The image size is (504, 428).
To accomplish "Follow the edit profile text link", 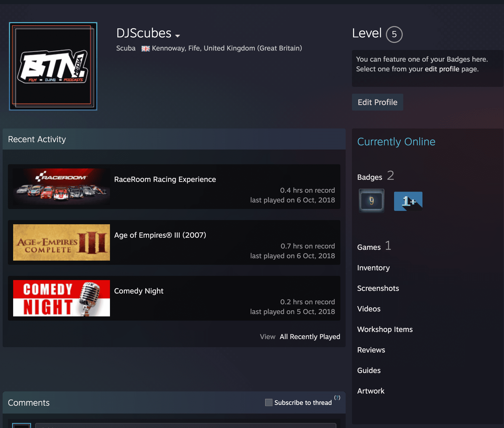I will [442, 69].
